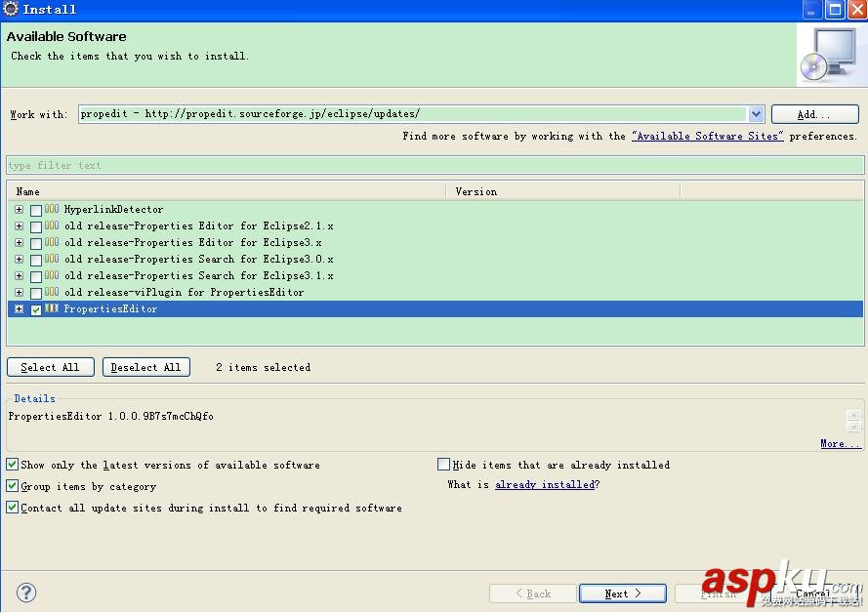Select 'old release-Properties Search for Eclipse3.1.x' text

tap(199, 275)
